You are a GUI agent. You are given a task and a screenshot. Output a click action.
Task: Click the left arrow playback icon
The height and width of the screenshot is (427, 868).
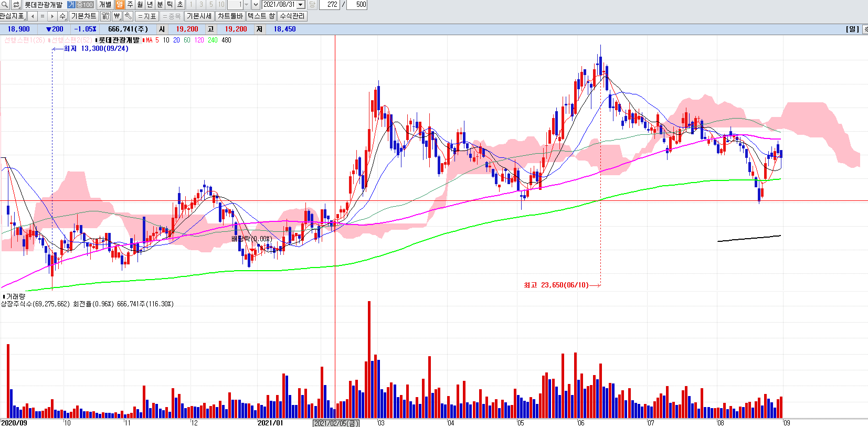tap(33, 16)
